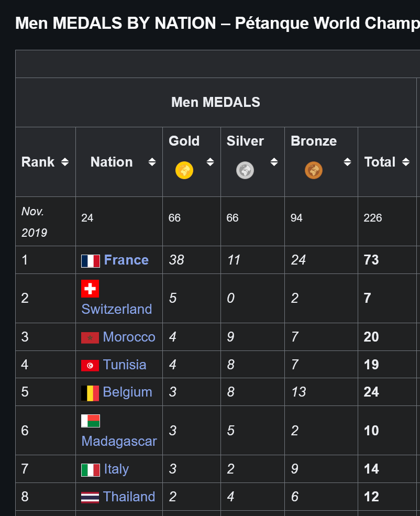Screen dimensions: 420x516
Task: Sort by Silver column sort arrows
Action: pyautogui.click(x=274, y=162)
